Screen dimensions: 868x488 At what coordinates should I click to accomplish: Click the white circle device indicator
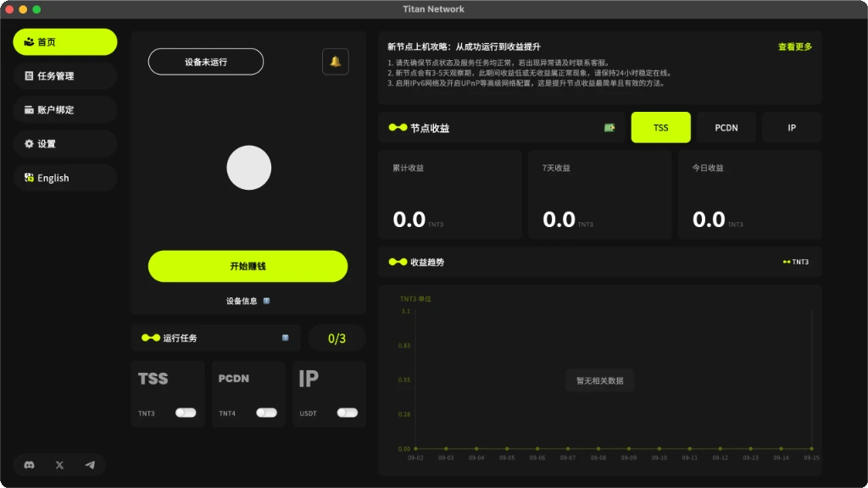click(249, 168)
